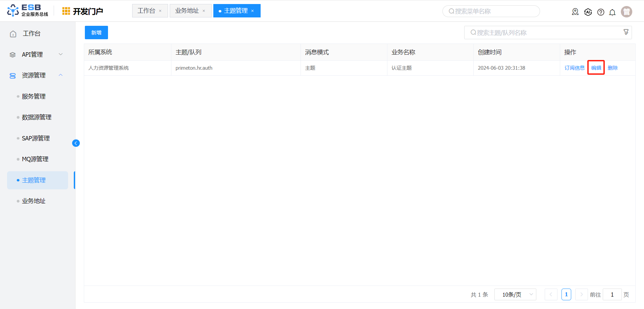Expand the API管理 menu section
The image size is (644, 309).
(x=36, y=54)
